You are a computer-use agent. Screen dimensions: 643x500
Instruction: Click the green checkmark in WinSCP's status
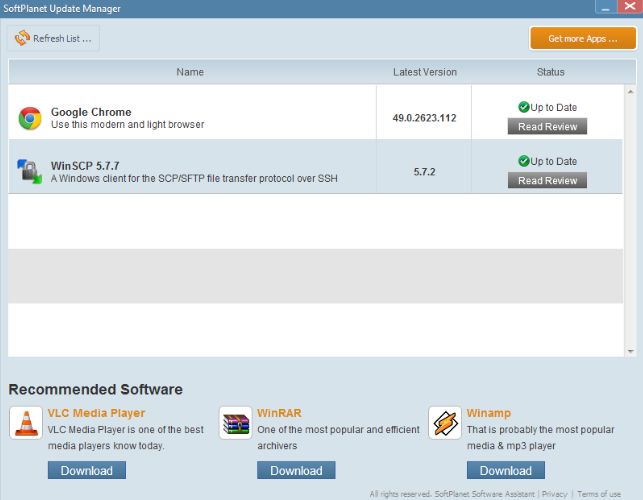click(x=524, y=161)
